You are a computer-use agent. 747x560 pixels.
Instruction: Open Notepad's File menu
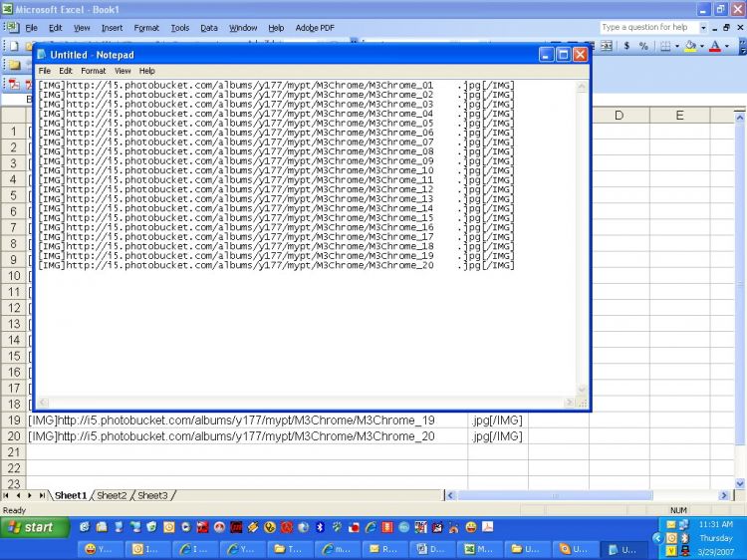(45, 71)
